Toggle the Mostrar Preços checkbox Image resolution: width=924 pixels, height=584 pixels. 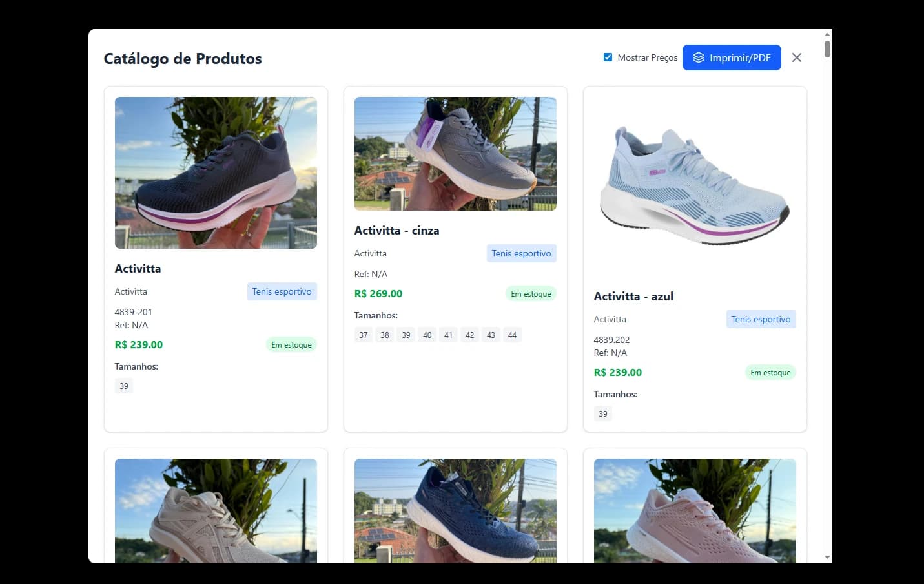(608, 57)
